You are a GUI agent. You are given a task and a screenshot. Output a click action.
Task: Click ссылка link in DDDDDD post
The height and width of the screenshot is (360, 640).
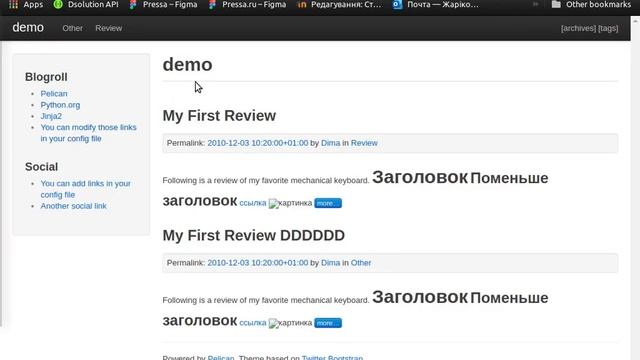click(x=253, y=323)
